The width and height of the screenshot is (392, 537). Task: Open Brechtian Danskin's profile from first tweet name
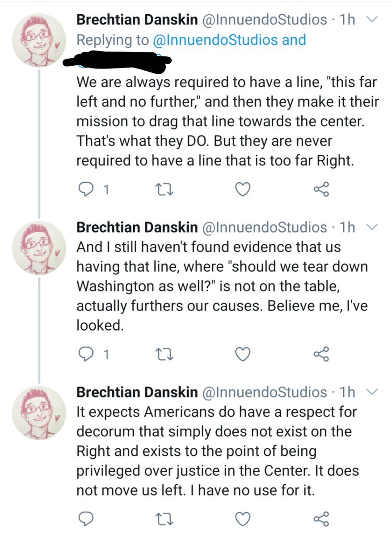pyautogui.click(x=137, y=20)
